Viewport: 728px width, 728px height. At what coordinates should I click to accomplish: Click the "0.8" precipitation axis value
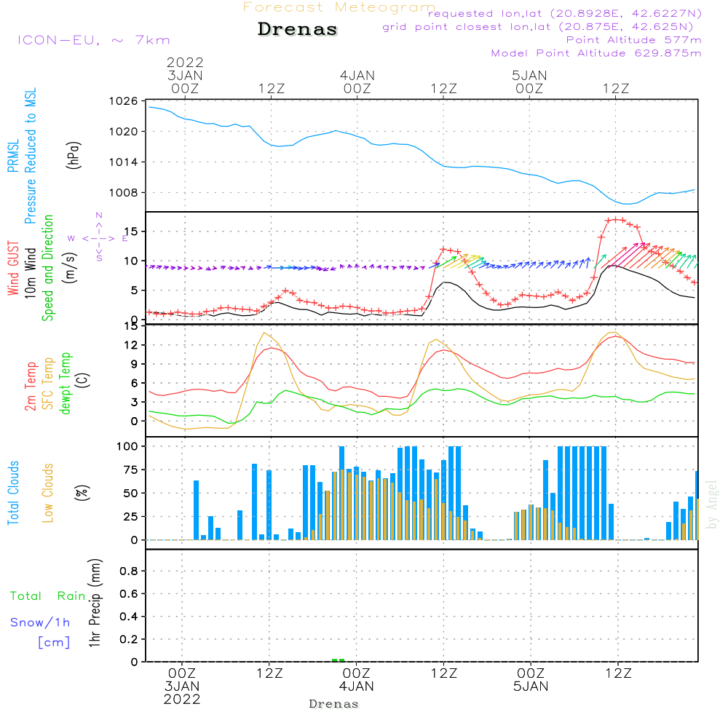[x=129, y=571]
